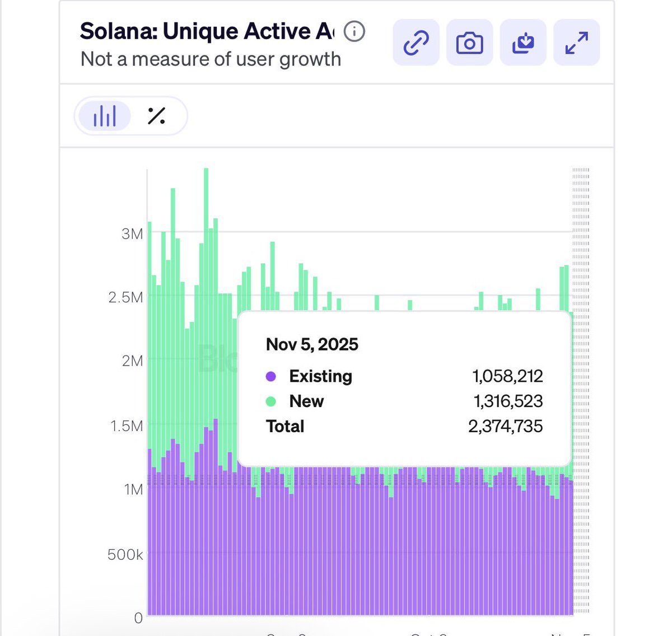672x636 pixels.
Task: Capture a chart snapshot with the camera icon
Action: (469, 42)
